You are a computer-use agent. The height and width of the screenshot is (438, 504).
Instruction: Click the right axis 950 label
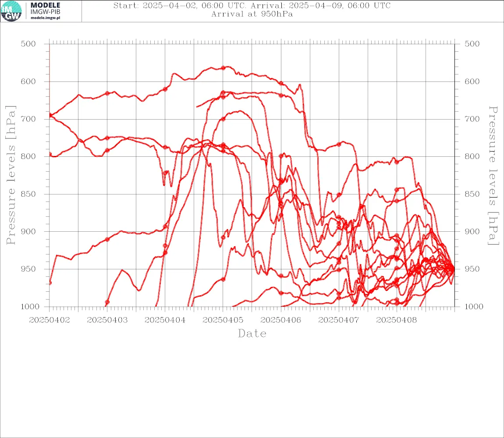(472, 269)
